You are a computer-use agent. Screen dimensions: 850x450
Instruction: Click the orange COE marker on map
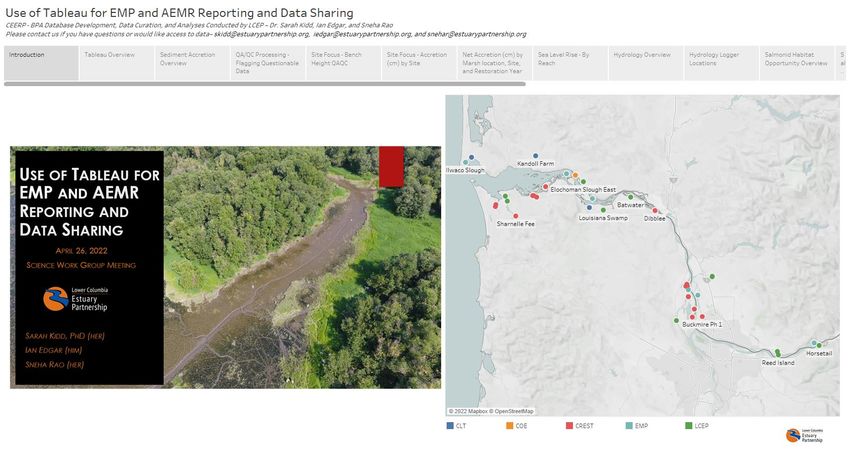pos(575,175)
